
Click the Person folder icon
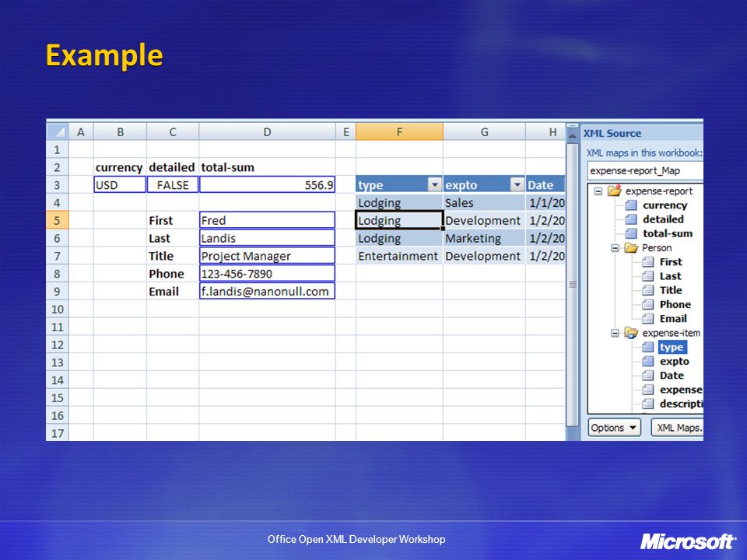point(631,247)
